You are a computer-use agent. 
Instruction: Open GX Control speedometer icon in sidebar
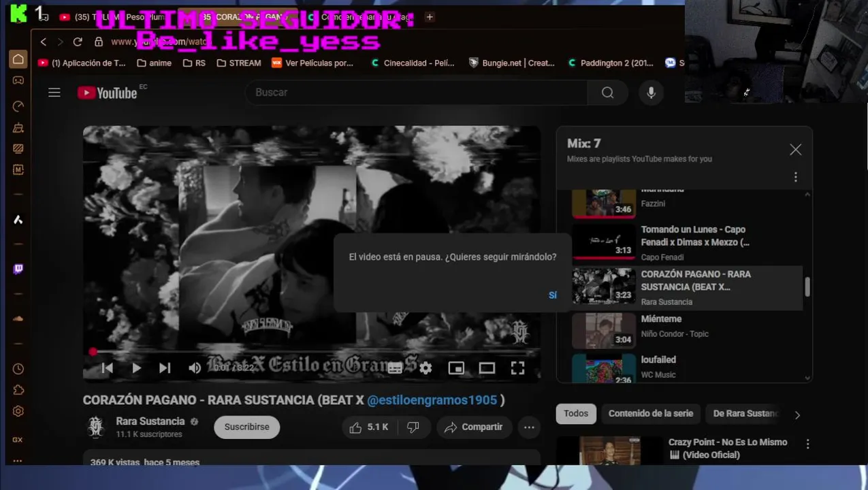18,106
